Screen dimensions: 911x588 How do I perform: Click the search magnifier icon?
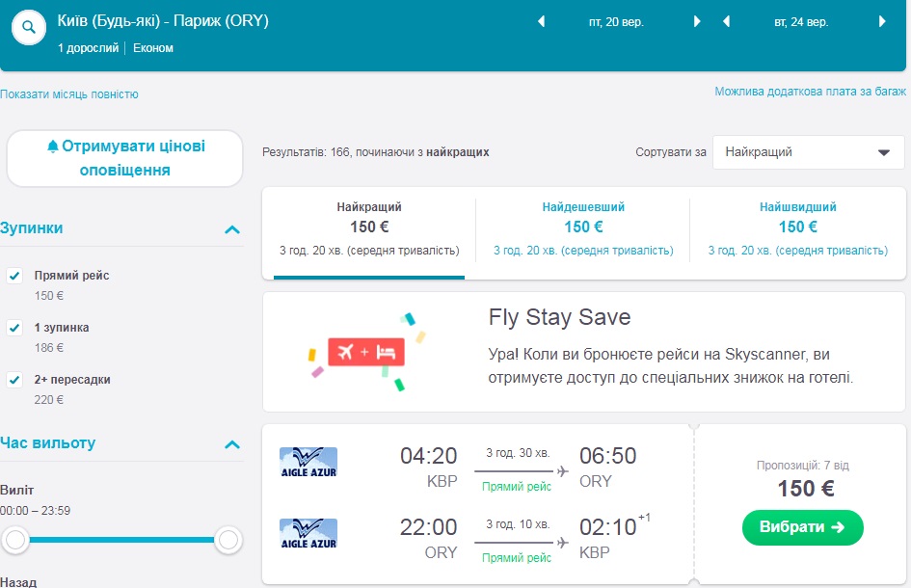coord(30,28)
